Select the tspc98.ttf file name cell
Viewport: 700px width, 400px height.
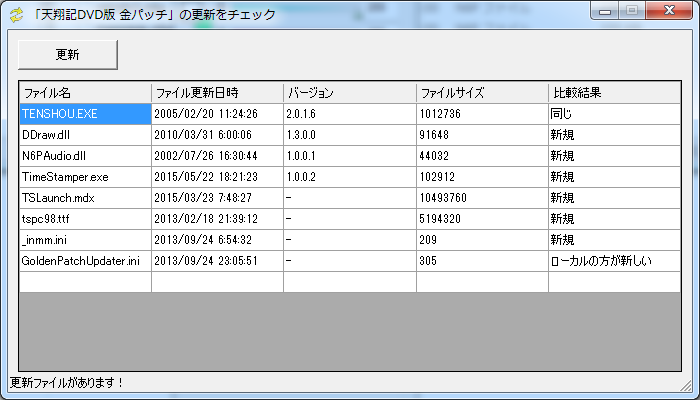pos(85,219)
